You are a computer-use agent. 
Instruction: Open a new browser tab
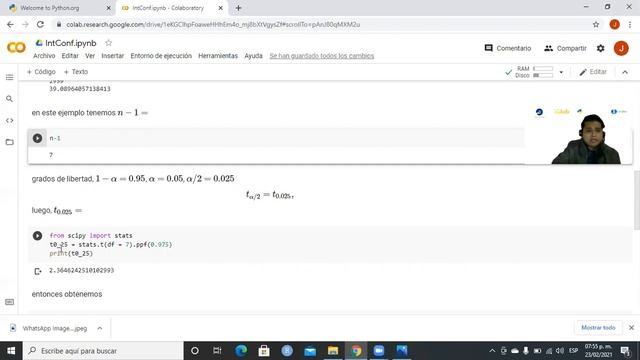[x=238, y=8]
